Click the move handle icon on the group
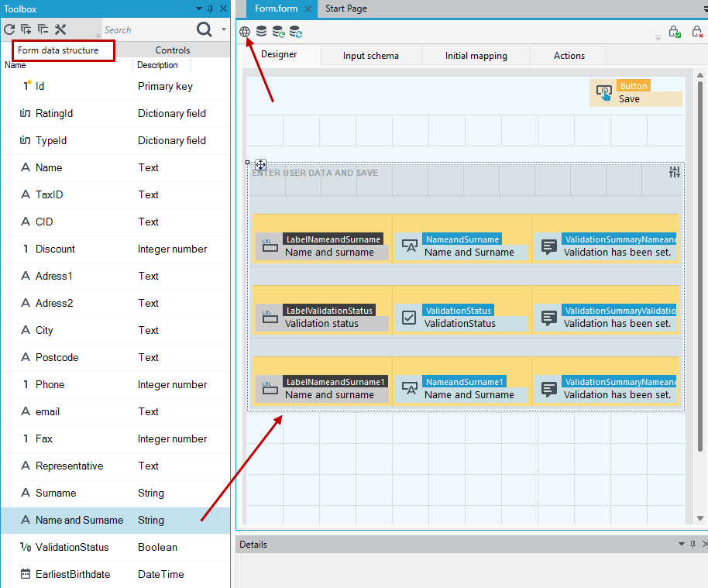The height and width of the screenshot is (588, 708). (x=260, y=164)
